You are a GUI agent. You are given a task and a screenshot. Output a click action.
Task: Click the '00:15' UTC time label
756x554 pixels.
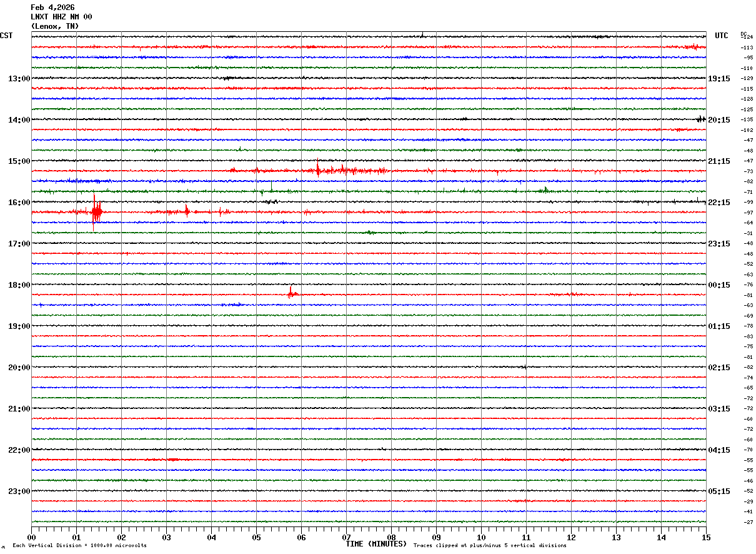tap(719, 285)
